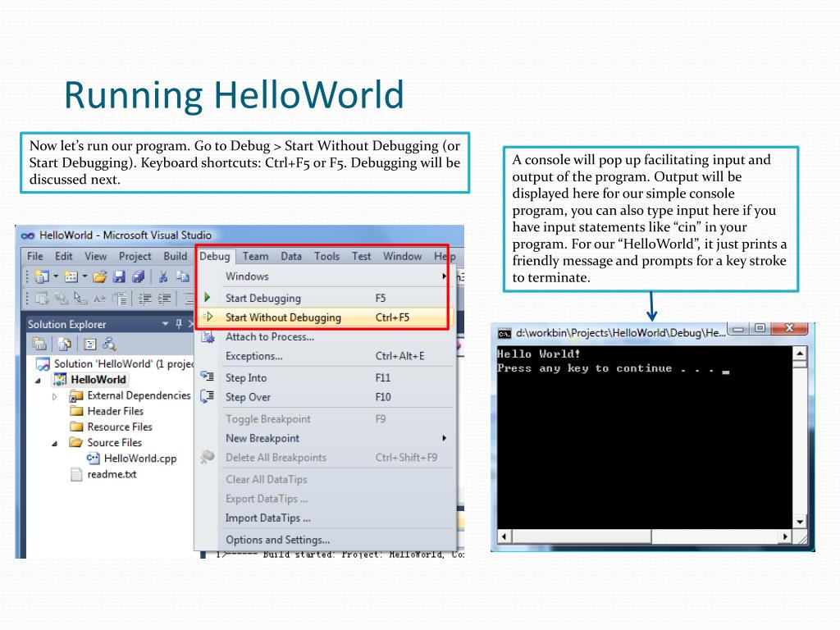Screen dimensions: 840x630
Task: Select Solution 'HelloWorld' tree node
Action: [114, 363]
